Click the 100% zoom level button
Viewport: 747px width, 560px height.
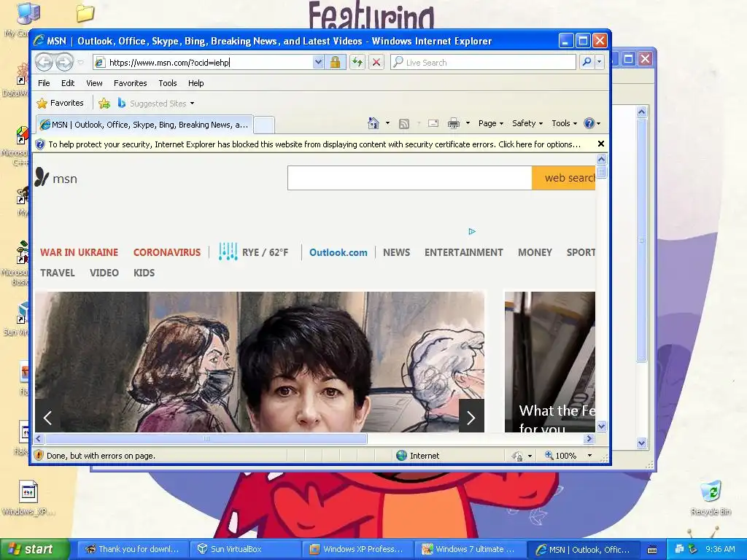point(561,456)
